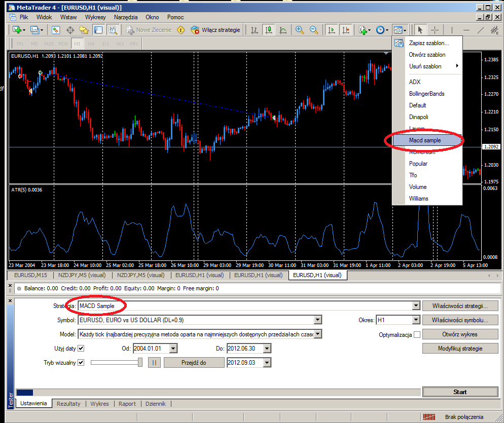Screen dimensions: 504x423
Task: Select the candlestick chart icon
Action: click(x=268, y=30)
